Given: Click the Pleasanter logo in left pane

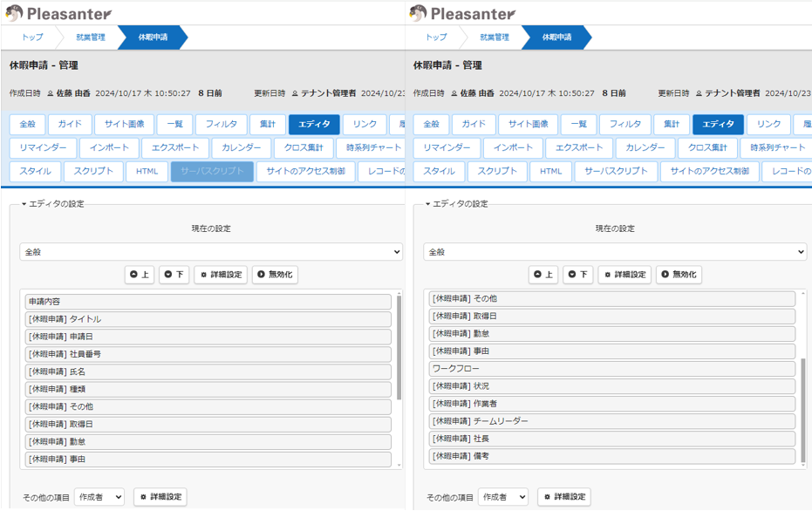Looking at the screenshot, I should tap(58, 13).
